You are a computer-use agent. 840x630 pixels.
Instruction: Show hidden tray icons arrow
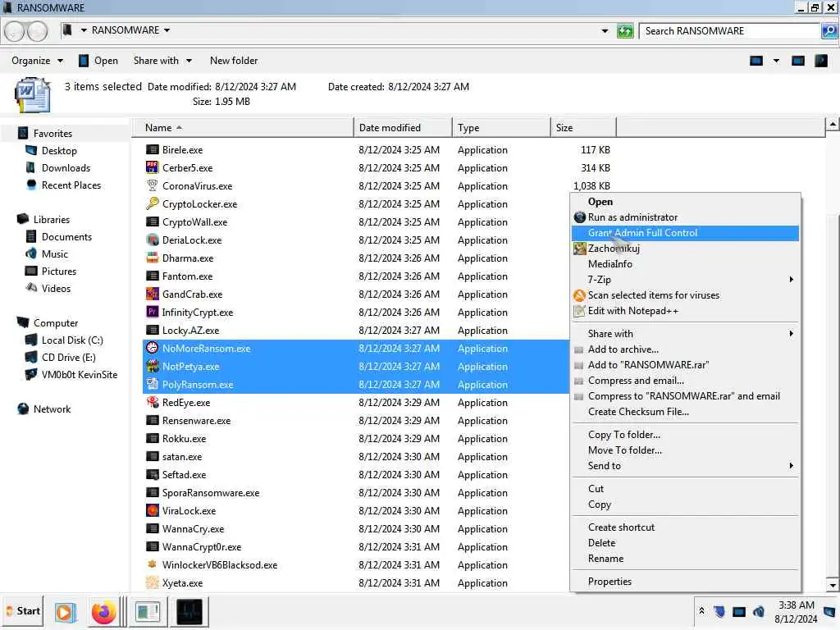701,610
